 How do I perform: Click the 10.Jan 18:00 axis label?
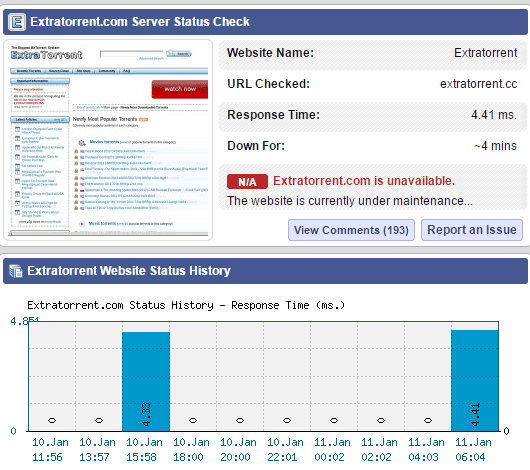point(191,450)
